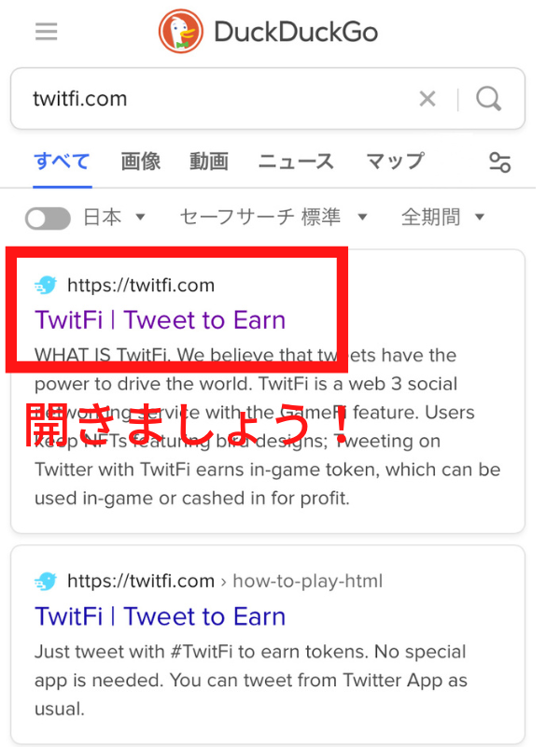Click the DuckDuckGo duck logo
The width and height of the screenshot is (560, 747).
(180, 32)
